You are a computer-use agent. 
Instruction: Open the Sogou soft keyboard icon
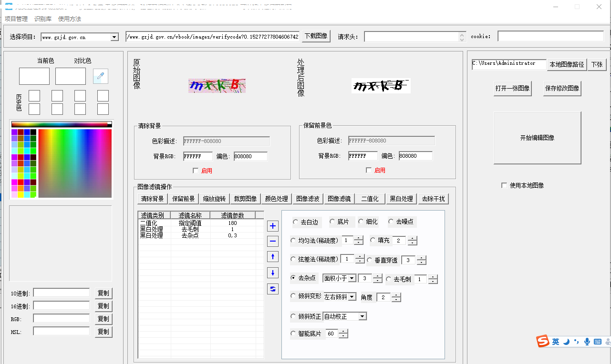pos(597,342)
